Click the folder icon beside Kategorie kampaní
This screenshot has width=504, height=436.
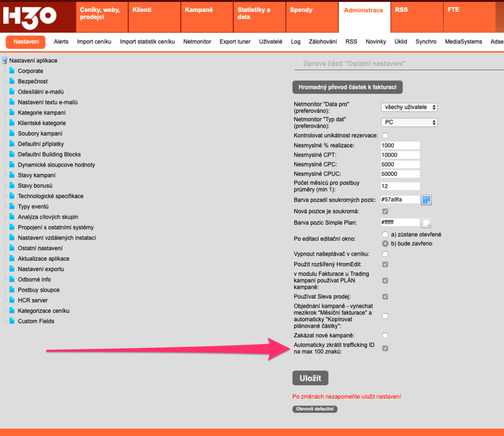tap(12, 113)
